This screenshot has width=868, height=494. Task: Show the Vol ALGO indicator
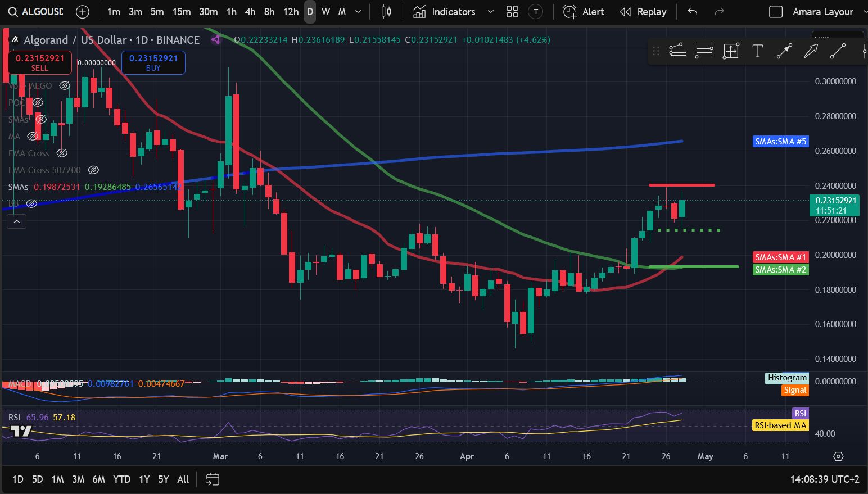pyautogui.click(x=65, y=86)
